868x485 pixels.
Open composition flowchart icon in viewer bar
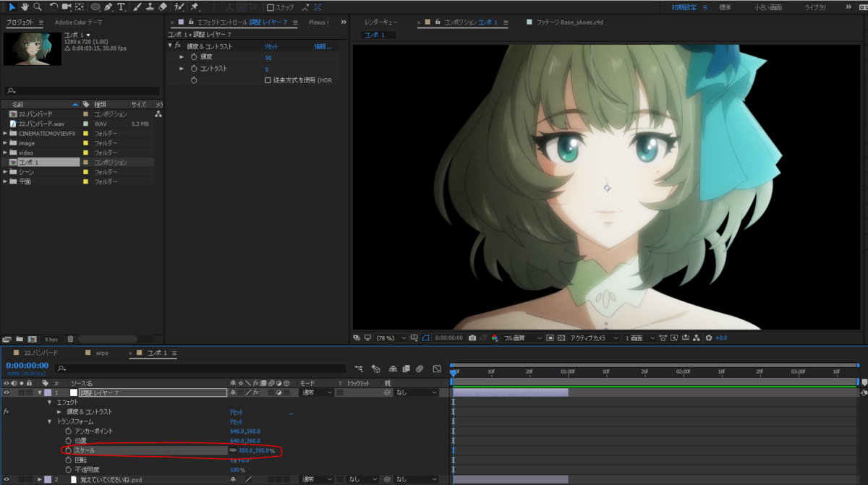coord(696,338)
